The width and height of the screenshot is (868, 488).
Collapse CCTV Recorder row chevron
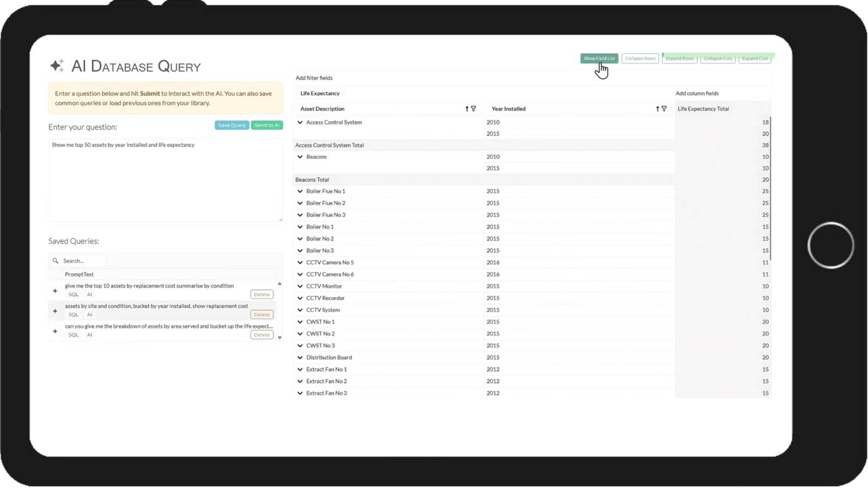click(300, 298)
